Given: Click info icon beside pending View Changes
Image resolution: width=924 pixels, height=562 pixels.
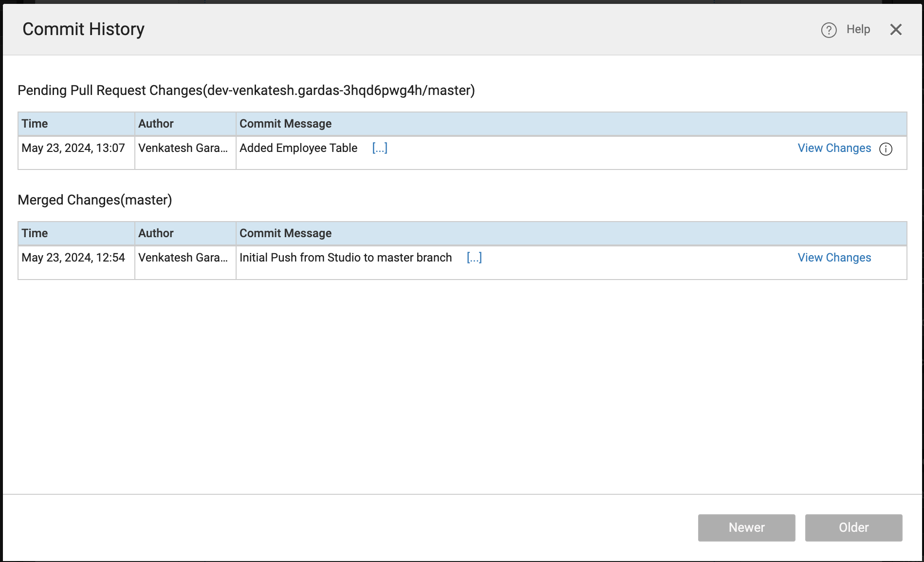Looking at the screenshot, I should [x=886, y=149].
